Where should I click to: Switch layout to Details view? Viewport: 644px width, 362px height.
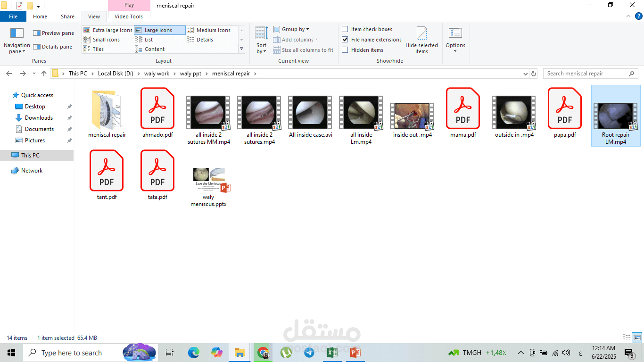(x=200, y=40)
